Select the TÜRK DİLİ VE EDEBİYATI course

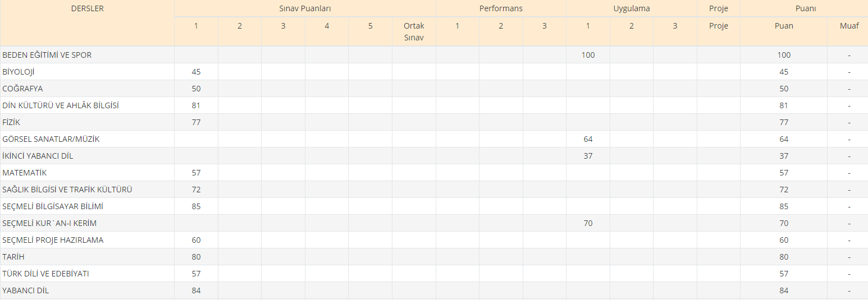46,274
